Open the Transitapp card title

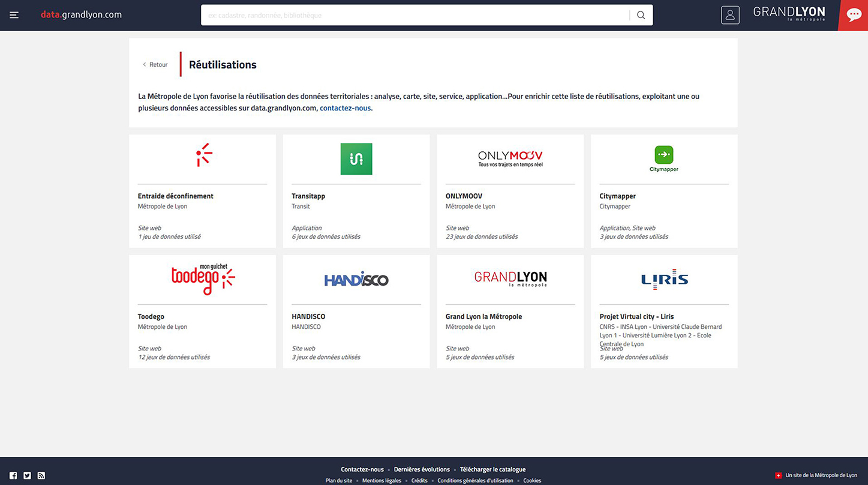(308, 196)
